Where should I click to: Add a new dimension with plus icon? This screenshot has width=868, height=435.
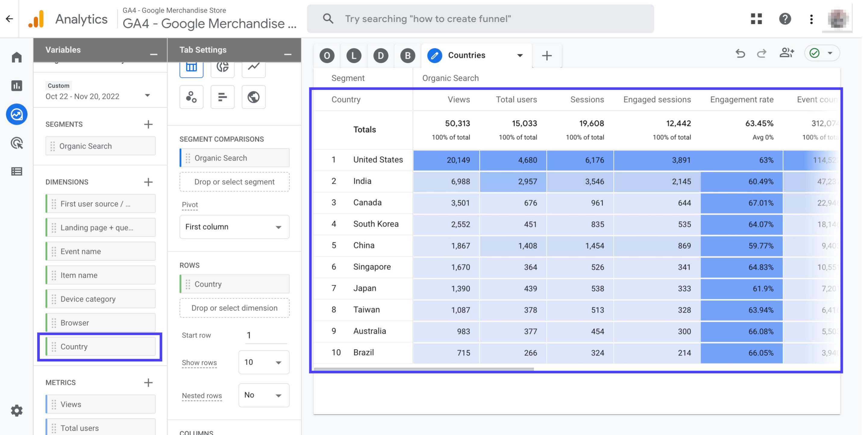click(x=148, y=182)
